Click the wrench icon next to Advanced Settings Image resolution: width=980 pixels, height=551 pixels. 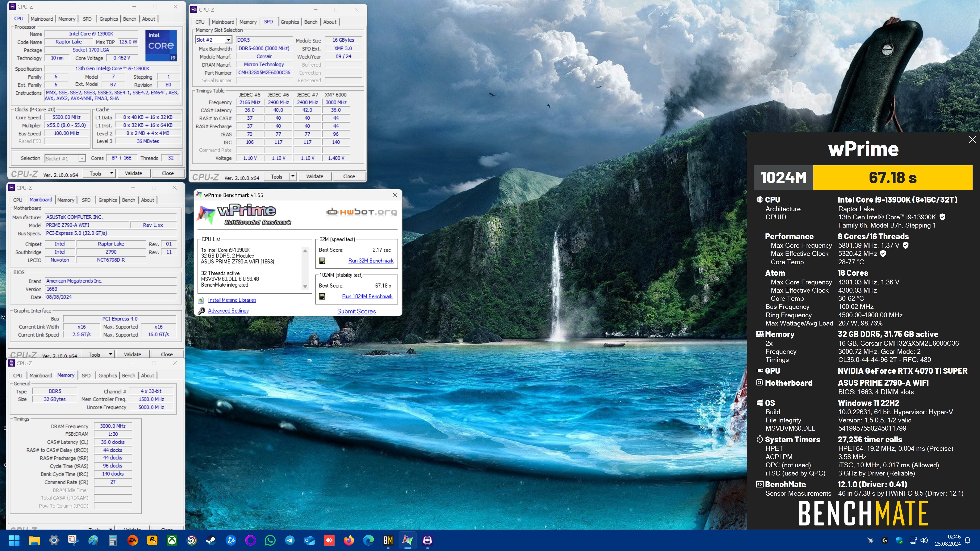click(x=201, y=311)
